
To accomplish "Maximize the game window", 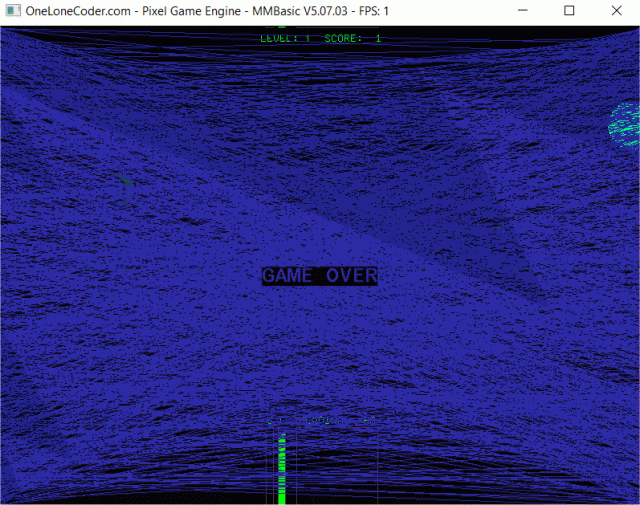I will coord(569,11).
